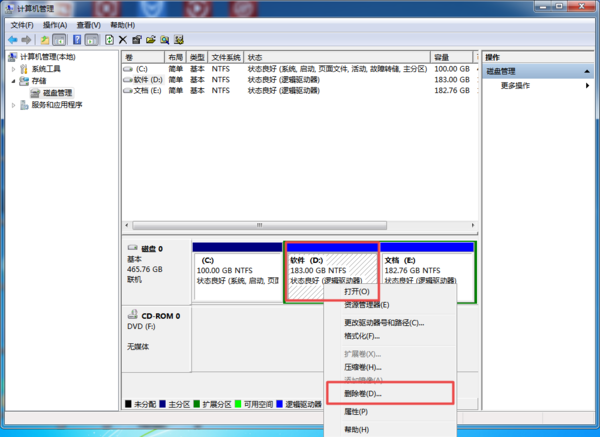Click the horizontal scrollbar left arrow

[x=127, y=225]
